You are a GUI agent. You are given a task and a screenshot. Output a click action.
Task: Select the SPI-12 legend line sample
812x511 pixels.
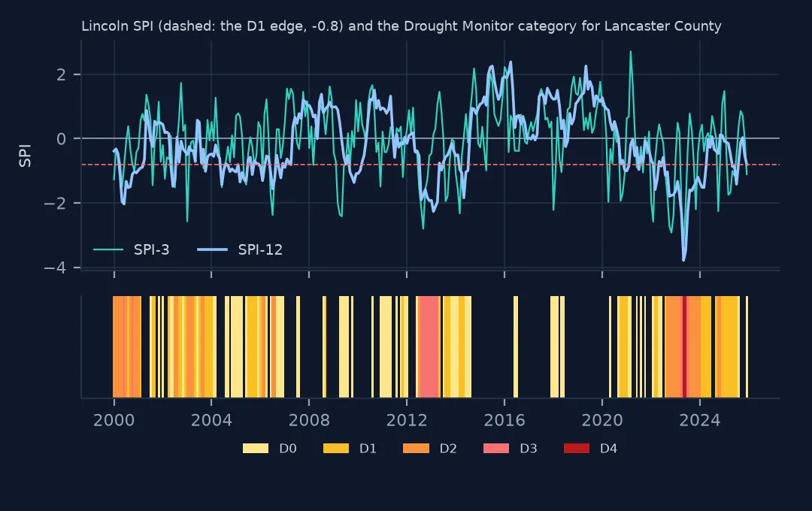[x=212, y=250]
